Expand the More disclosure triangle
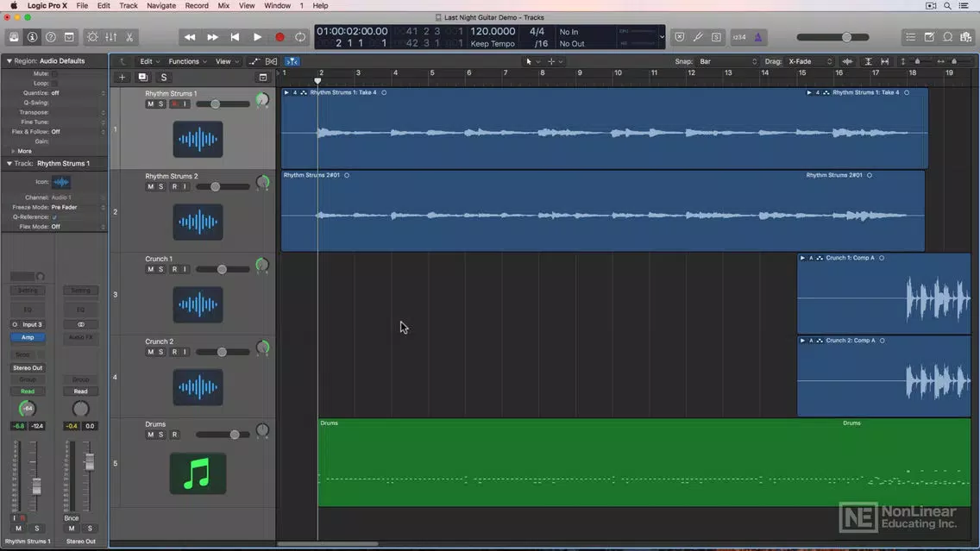This screenshot has width=980, height=551. (x=13, y=151)
